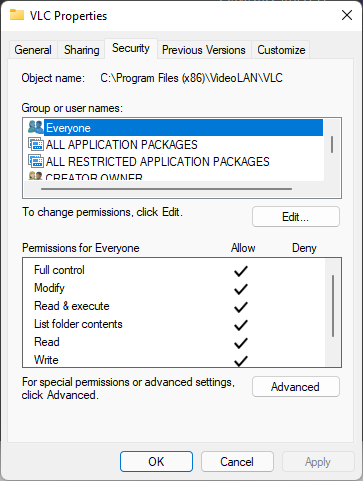The image size is (363, 481).
Task: Click List folder contents Allow checkmark
Action: click(x=241, y=325)
